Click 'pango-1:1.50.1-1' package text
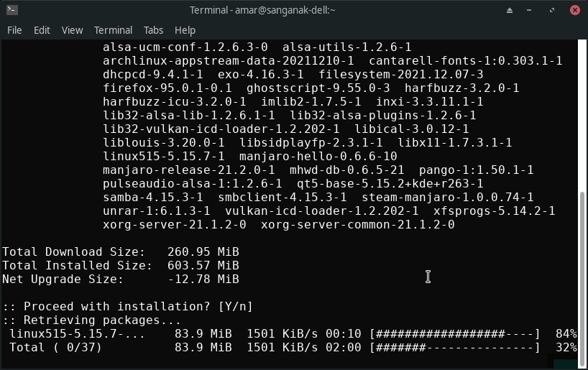The height and width of the screenshot is (370, 588). (477, 170)
